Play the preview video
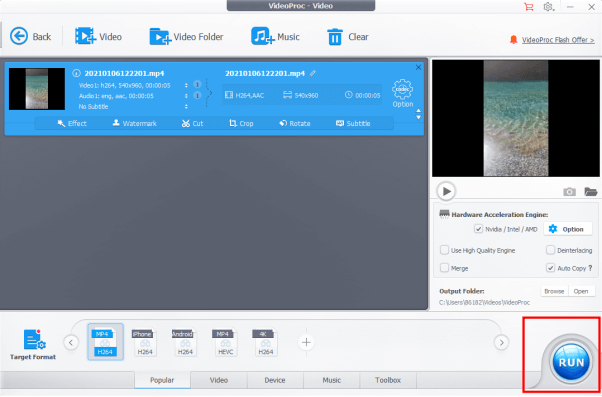The height and width of the screenshot is (397, 602). [446, 191]
